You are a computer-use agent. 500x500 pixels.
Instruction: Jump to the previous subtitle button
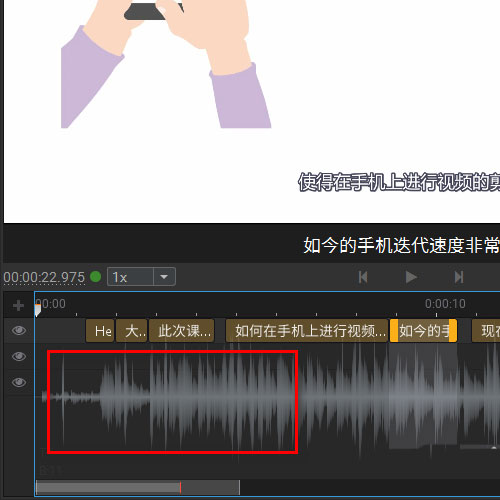(363, 277)
